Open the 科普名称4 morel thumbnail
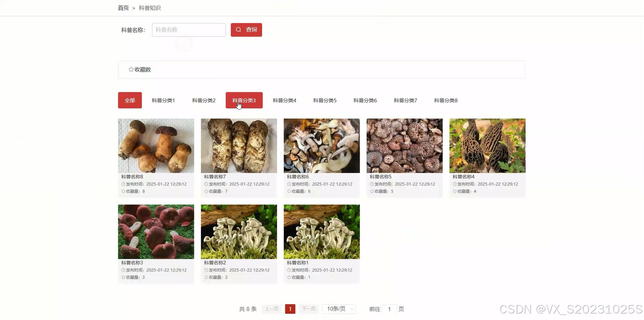The height and width of the screenshot is (320, 644). click(x=487, y=146)
